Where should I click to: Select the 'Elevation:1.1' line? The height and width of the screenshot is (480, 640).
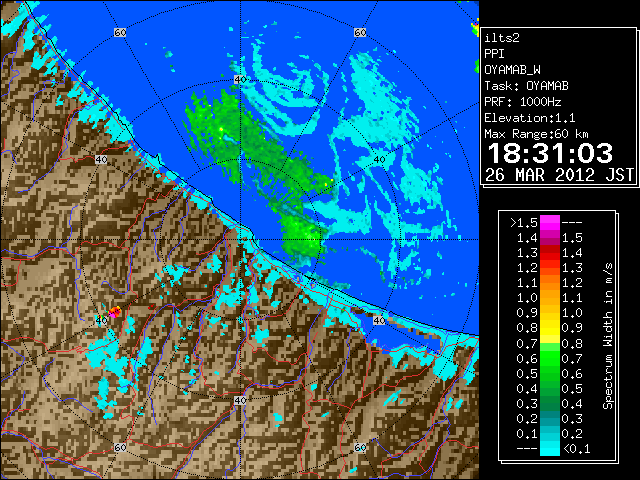[530, 118]
